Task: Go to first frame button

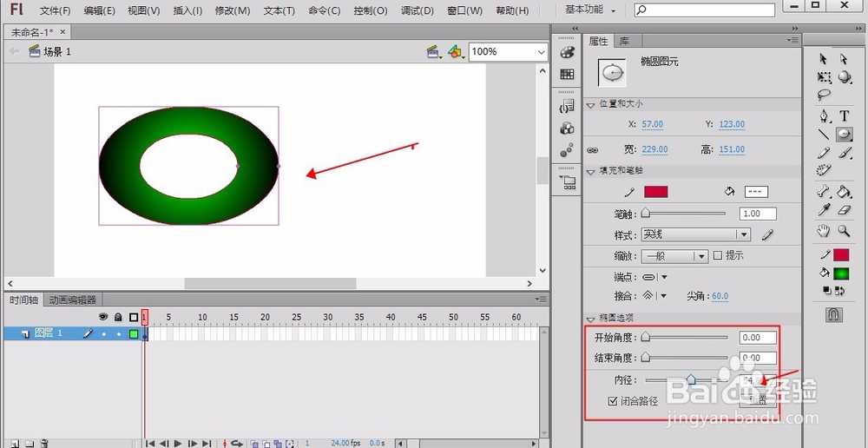Action: (x=150, y=444)
